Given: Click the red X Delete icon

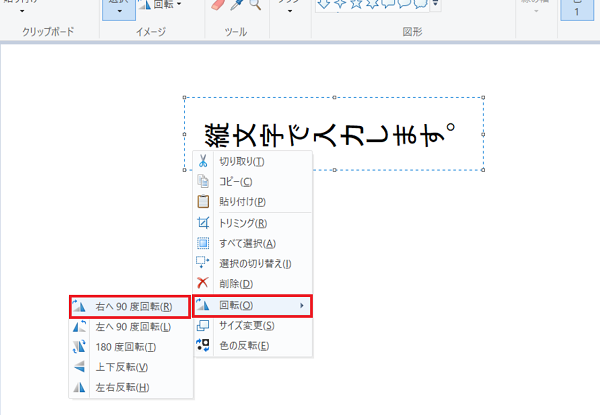Looking at the screenshot, I should [203, 283].
